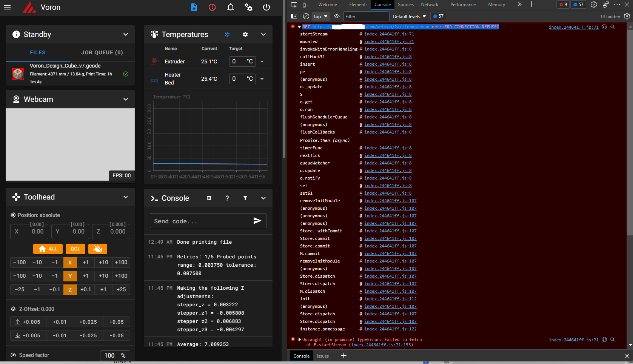The image size is (633, 364).
Task: Open the DevTools Network tab
Action: coord(430,5)
